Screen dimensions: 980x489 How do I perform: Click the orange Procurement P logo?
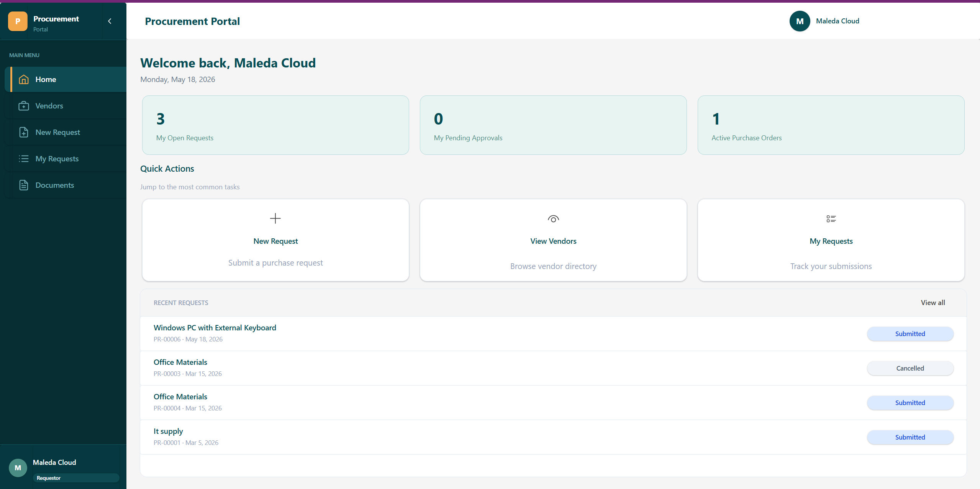coord(18,21)
